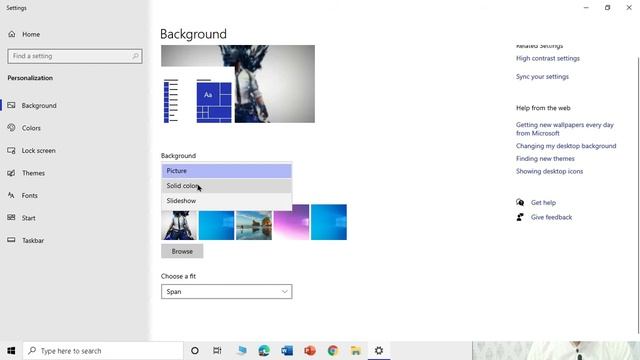
Task: Open Getting new wallpapers every day link
Action: 564,129
